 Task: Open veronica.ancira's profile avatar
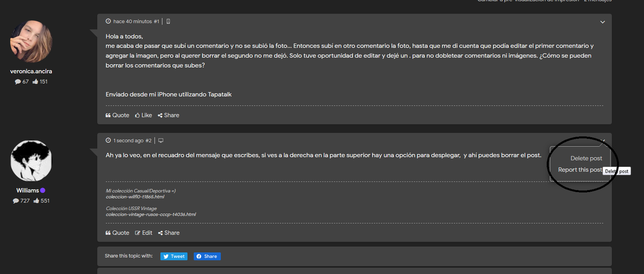(x=31, y=42)
